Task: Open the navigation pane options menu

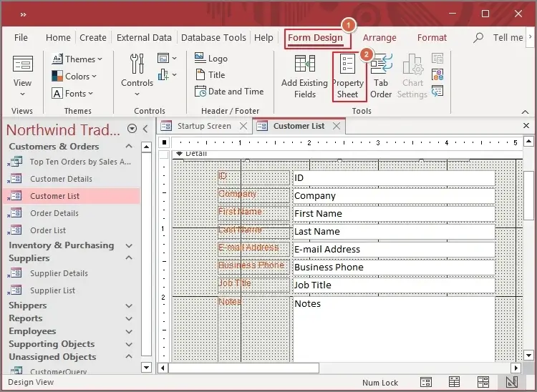Action: tap(132, 129)
